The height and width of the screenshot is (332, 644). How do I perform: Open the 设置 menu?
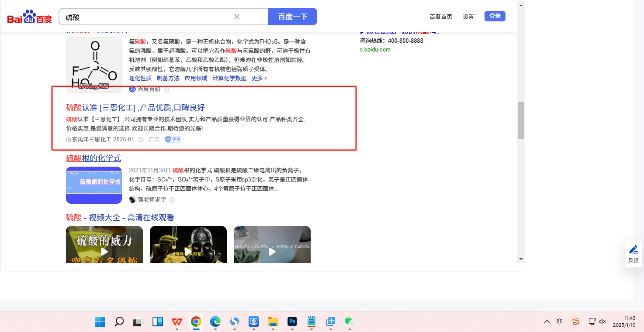(468, 17)
